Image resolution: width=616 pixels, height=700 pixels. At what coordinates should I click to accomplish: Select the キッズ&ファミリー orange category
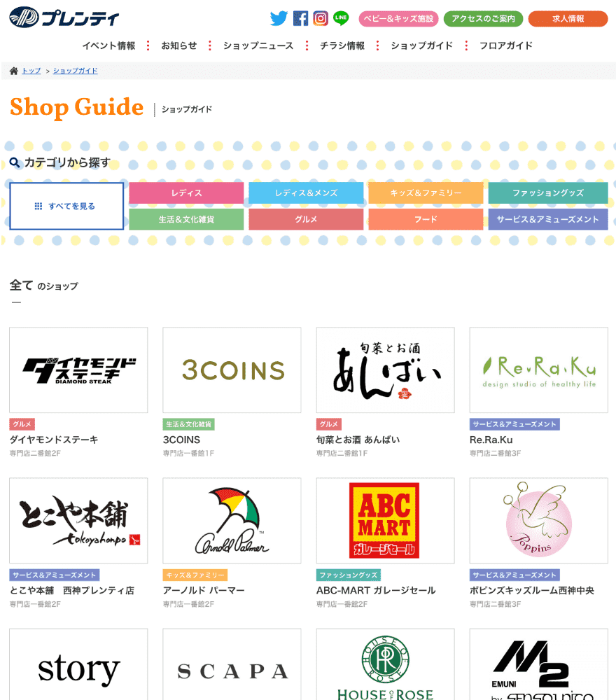click(x=426, y=193)
